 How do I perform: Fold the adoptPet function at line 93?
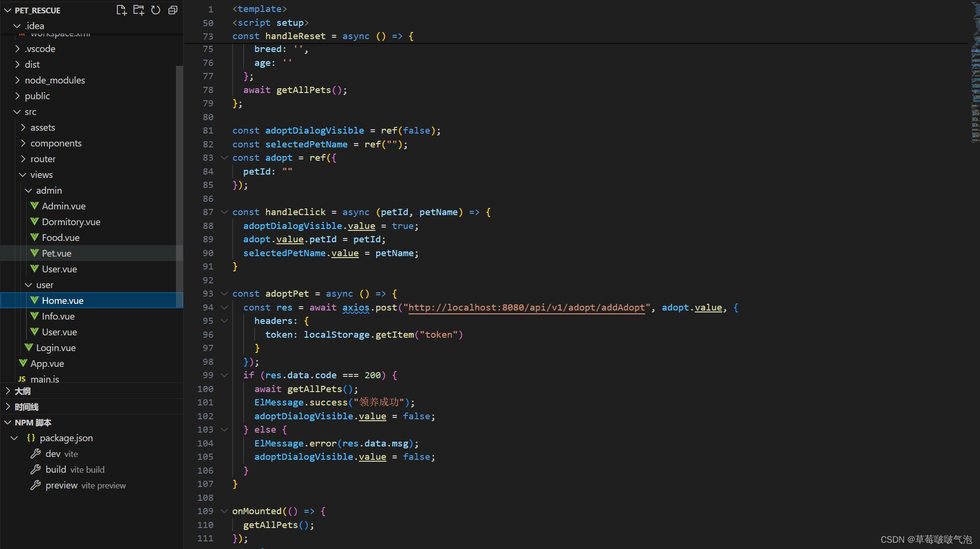pyautogui.click(x=224, y=293)
